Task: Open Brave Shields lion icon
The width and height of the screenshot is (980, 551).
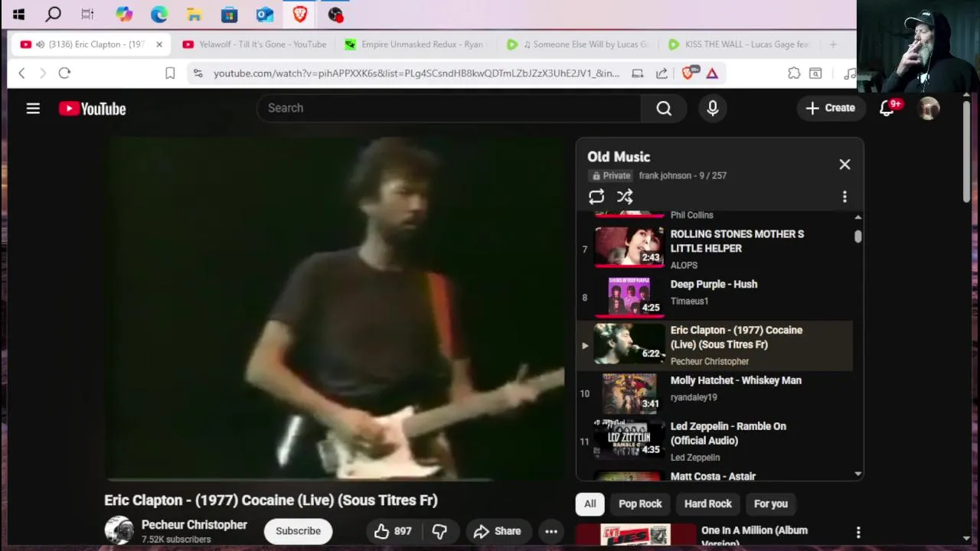Action: 688,73
